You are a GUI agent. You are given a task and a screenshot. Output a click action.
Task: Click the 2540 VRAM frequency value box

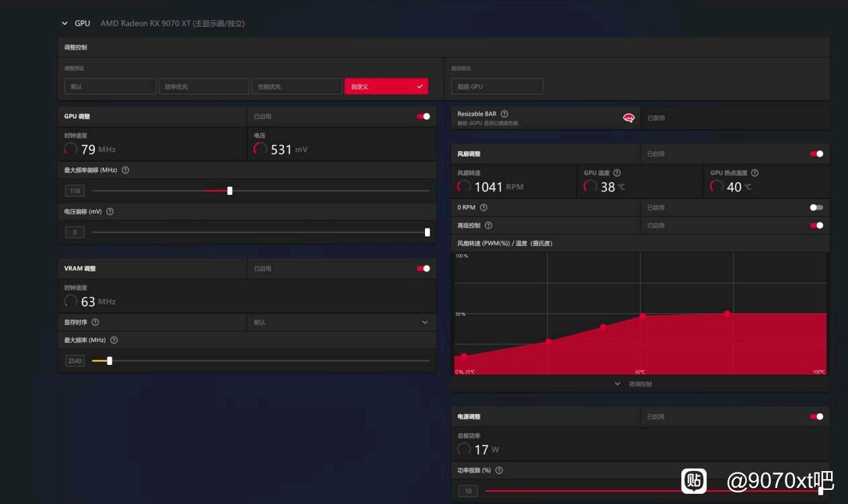click(75, 361)
